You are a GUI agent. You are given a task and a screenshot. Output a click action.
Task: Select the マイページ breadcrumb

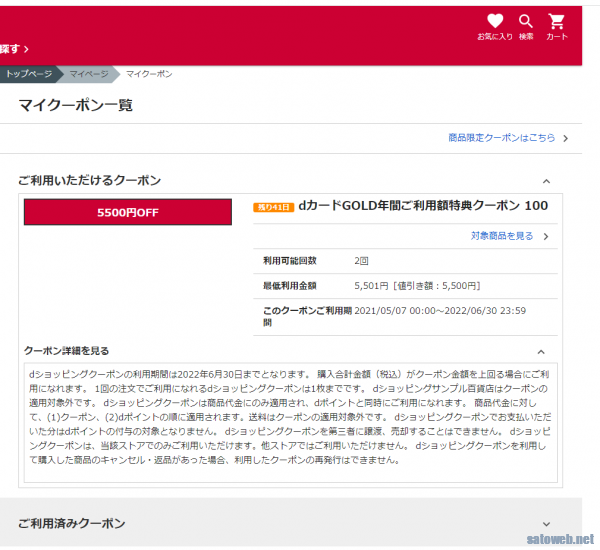(89, 74)
